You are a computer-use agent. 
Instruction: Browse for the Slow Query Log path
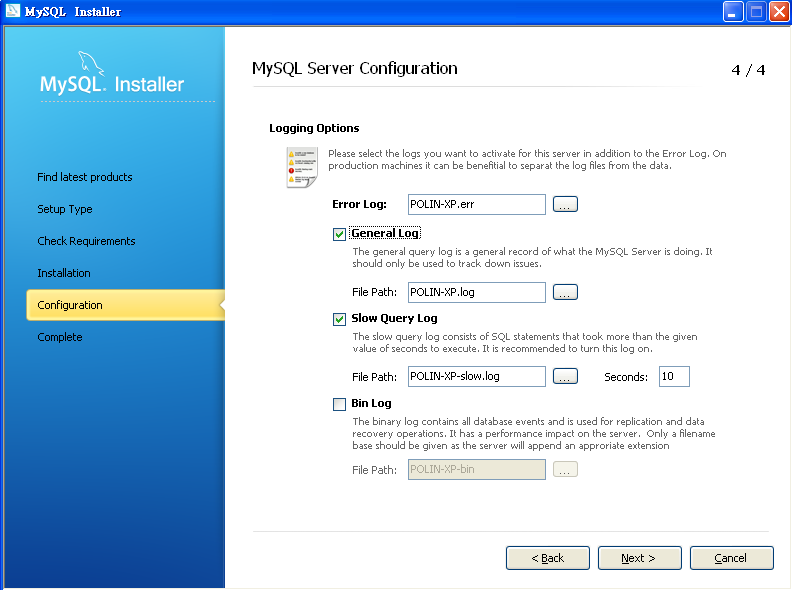click(565, 376)
